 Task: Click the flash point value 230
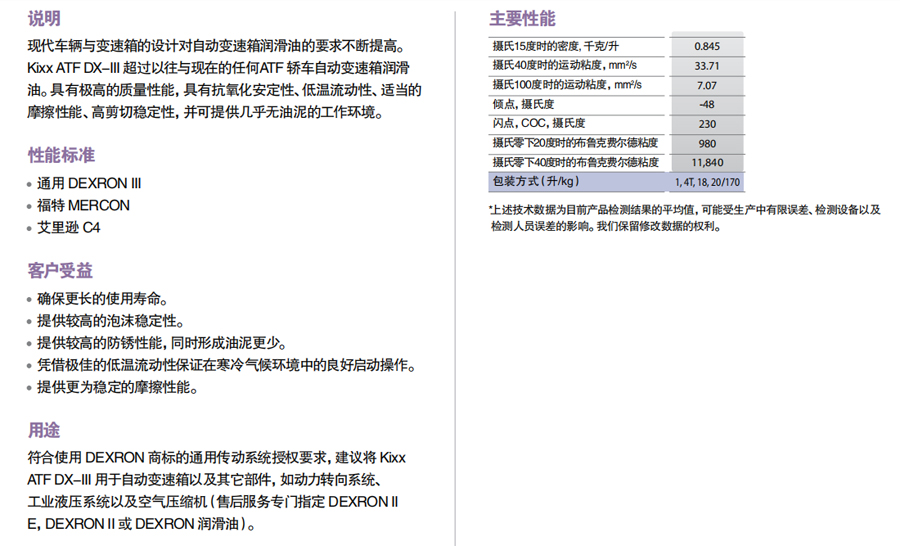click(x=707, y=124)
